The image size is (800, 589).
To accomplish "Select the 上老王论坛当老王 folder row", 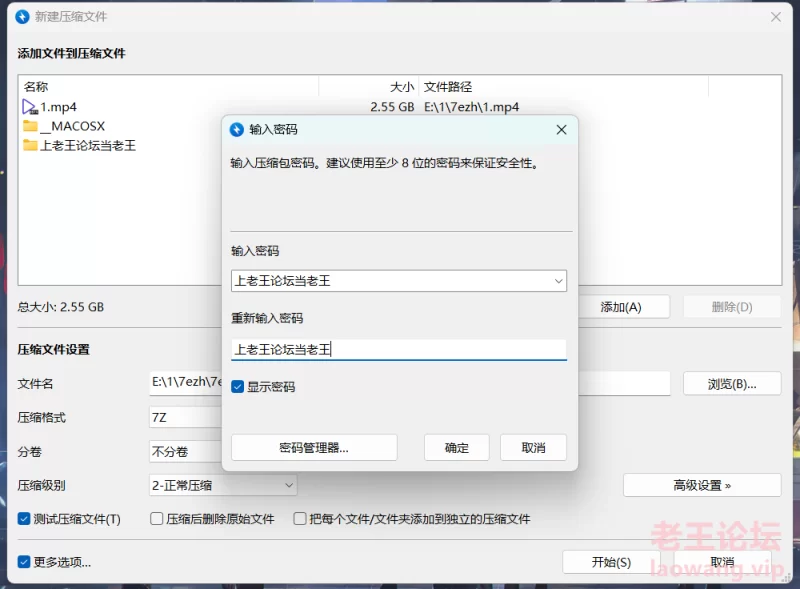I will click(x=88, y=145).
